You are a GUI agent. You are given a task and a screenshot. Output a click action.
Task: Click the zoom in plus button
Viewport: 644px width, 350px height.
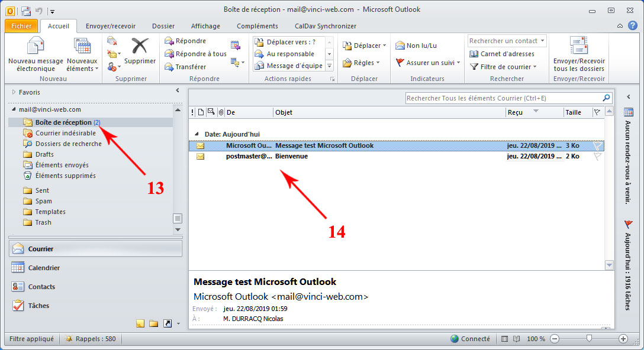[623, 339]
